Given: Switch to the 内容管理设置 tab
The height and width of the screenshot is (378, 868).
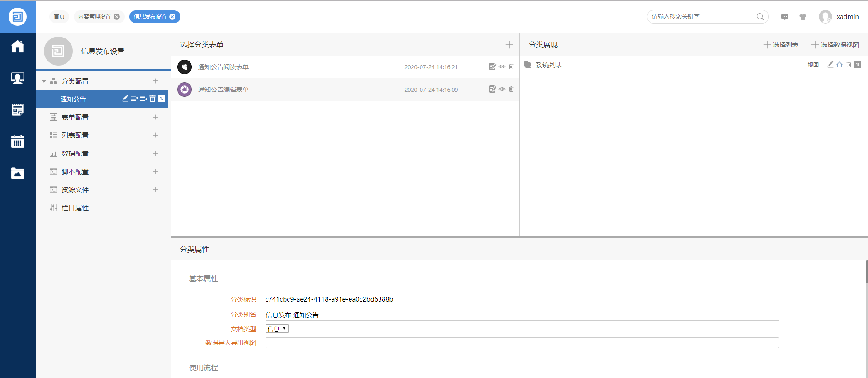Looking at the screenshot, I should (x=95, y=17).
